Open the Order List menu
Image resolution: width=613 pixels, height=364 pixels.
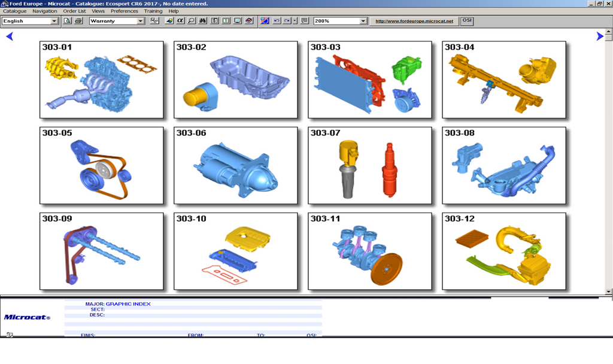pyautogui.click(x=74, y=11)
